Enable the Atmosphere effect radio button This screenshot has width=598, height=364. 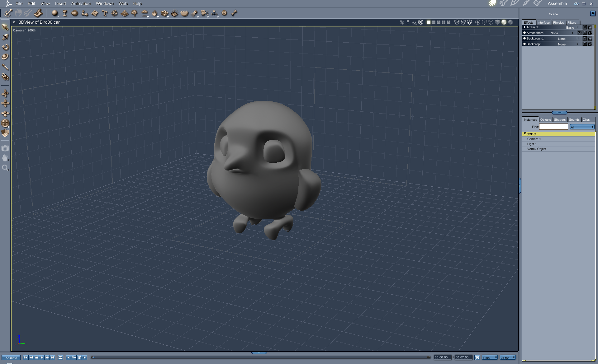(524, 33)
